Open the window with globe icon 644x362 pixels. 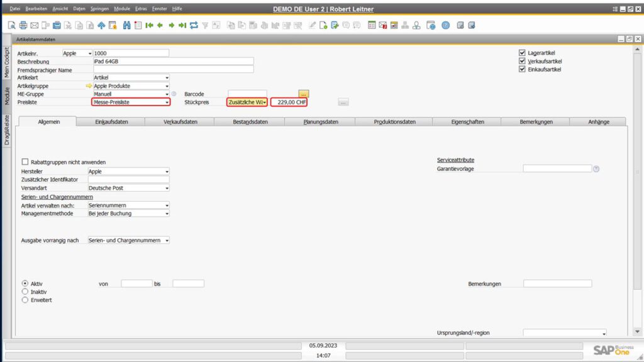click(x=431, y=25)
